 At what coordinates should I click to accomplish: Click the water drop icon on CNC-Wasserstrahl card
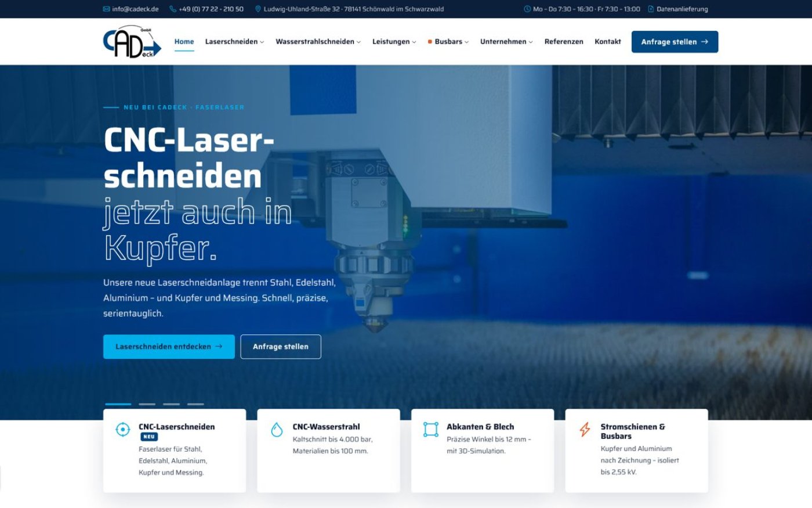click(277, 430)
